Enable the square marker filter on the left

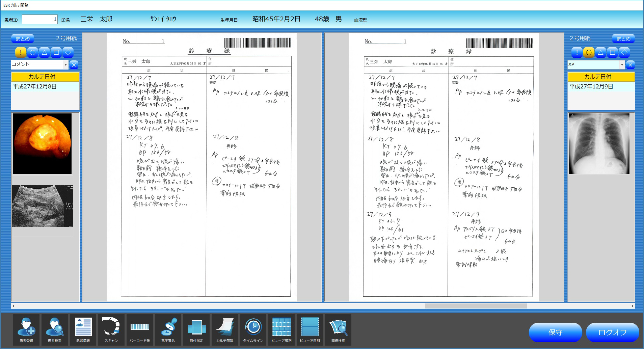click(x=56, y=53)
